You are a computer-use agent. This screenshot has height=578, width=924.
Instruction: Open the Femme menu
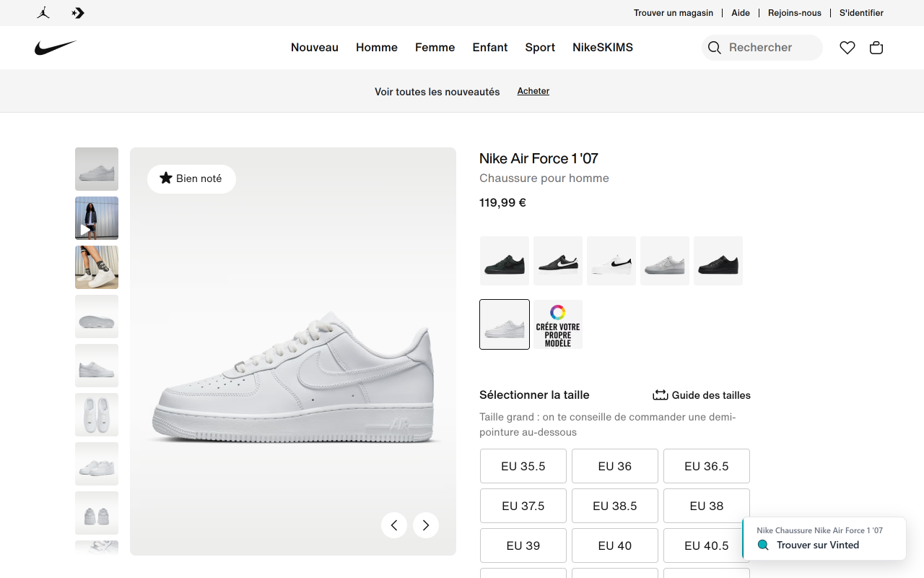435,48
